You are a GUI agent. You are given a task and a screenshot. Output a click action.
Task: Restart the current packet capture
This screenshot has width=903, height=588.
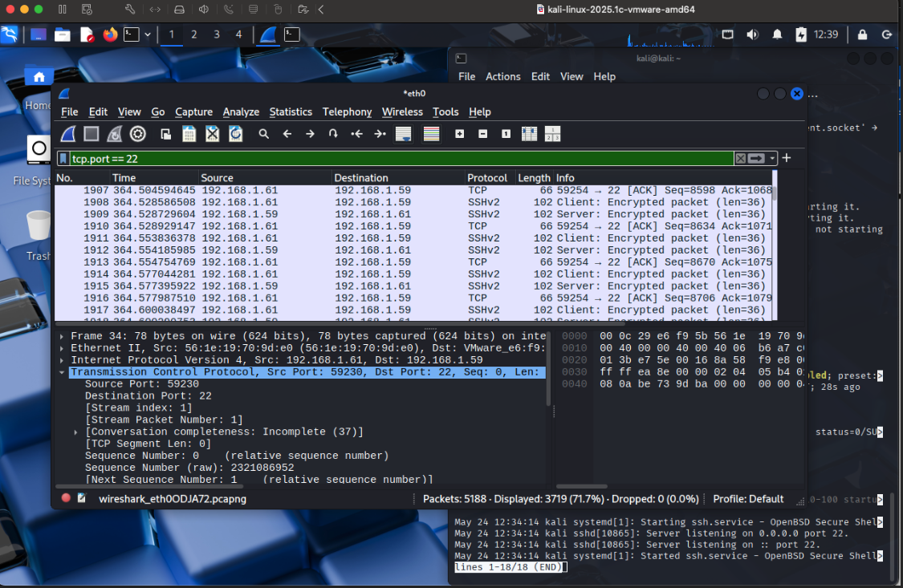coord(114,134)
